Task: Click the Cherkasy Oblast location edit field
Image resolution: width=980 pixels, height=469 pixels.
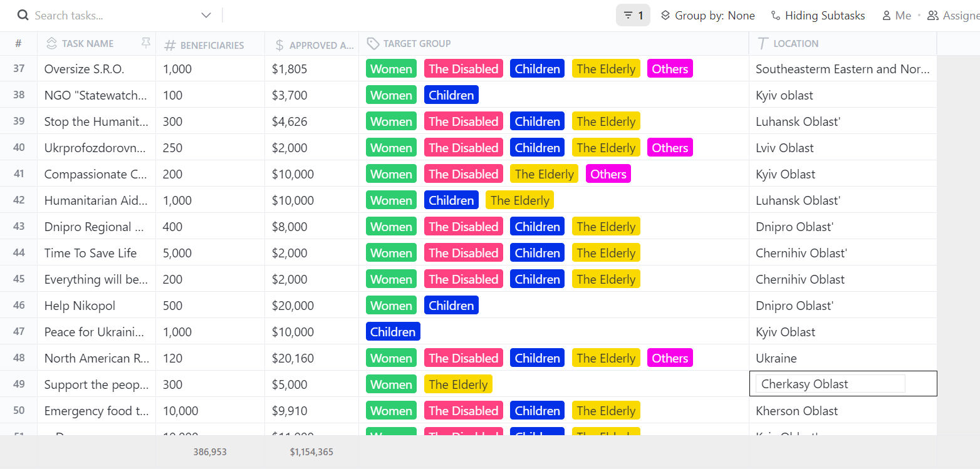Action: [x=830, y=384]
